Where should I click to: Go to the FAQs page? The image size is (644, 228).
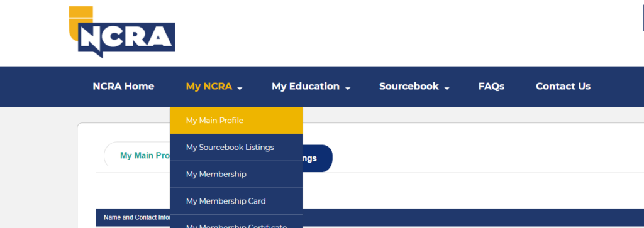491,87
